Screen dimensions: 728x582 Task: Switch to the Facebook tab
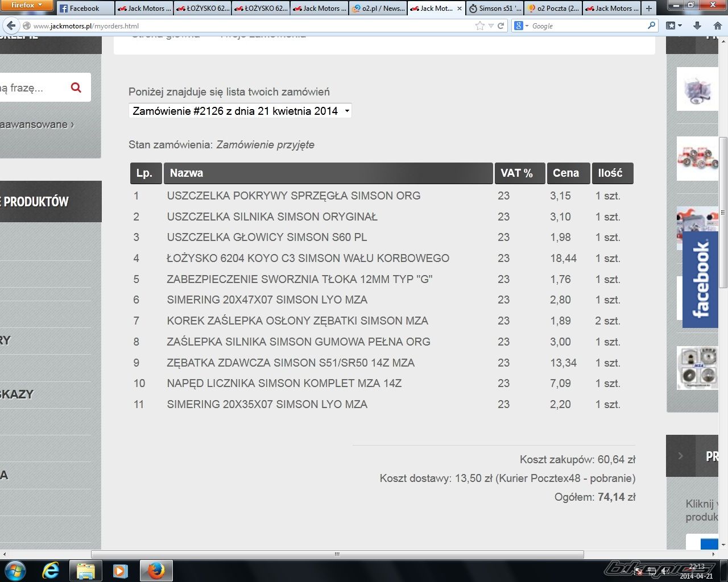pos(85,9)
